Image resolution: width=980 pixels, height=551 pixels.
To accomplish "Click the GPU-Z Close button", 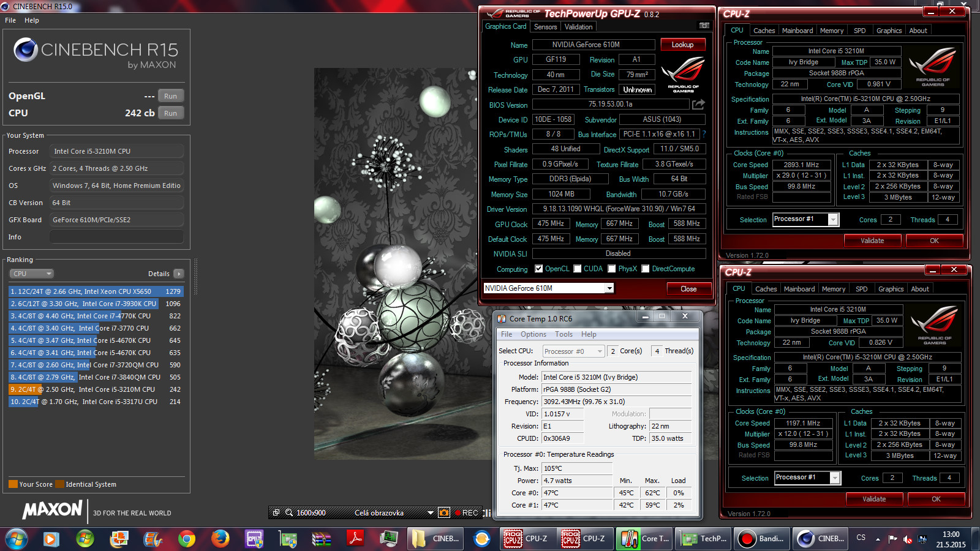I will coord(688,289).
